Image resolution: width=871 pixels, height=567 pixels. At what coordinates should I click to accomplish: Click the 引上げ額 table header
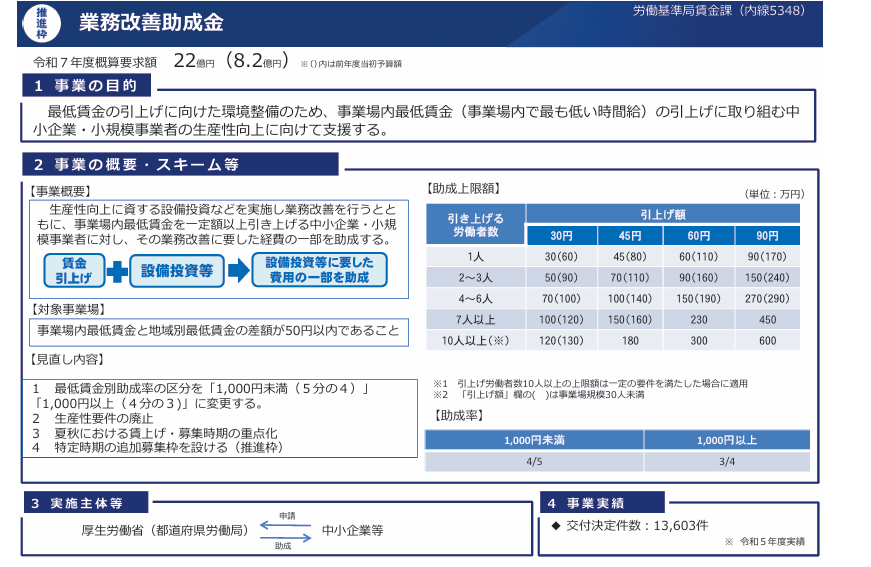coord(663,213)
